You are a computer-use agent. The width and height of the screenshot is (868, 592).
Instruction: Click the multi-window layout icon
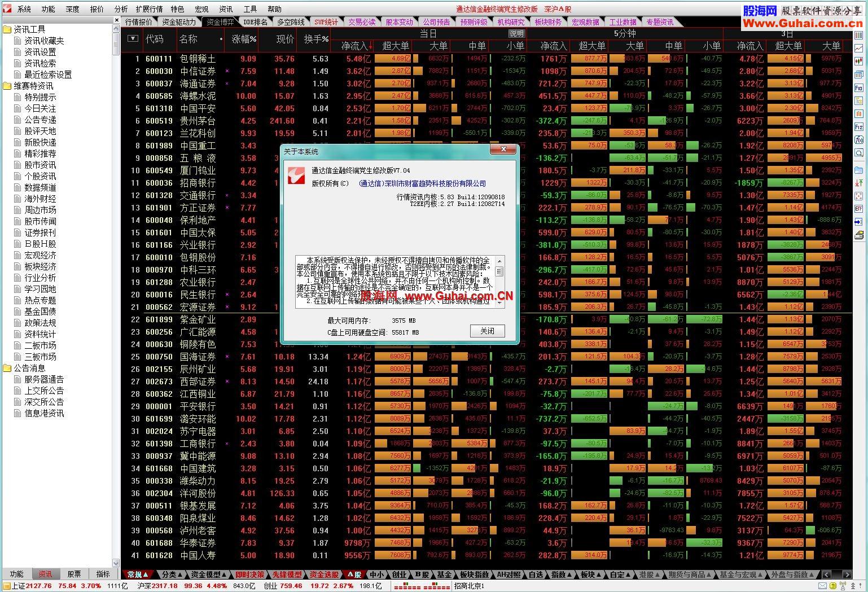coord(859,74)
